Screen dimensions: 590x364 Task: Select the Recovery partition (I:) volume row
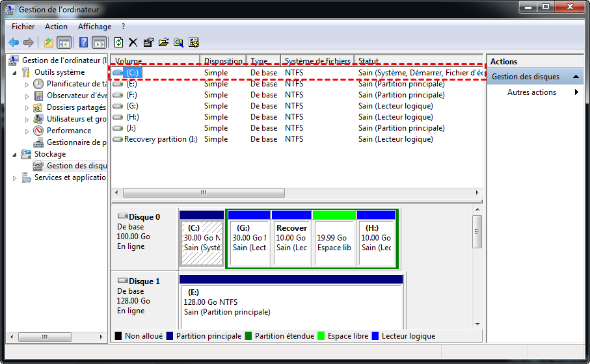click(x=159, y=139)
